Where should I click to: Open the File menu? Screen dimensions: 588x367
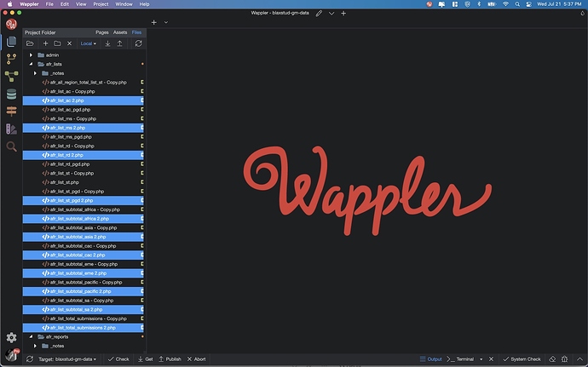49,4
